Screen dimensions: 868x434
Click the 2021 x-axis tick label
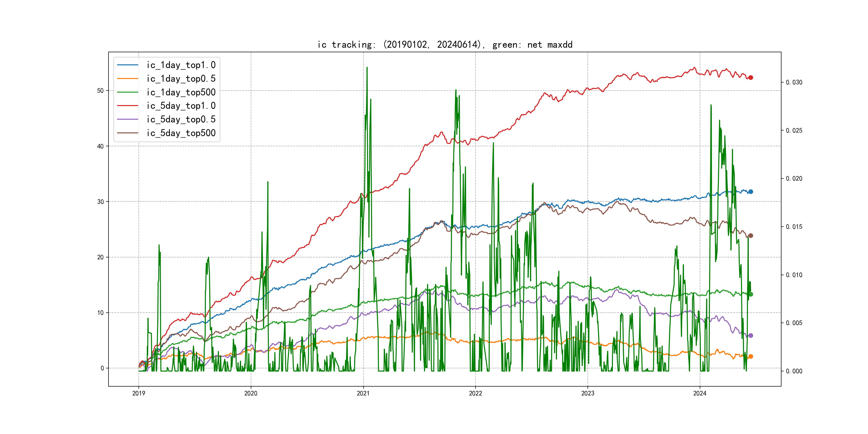(363, 393)
